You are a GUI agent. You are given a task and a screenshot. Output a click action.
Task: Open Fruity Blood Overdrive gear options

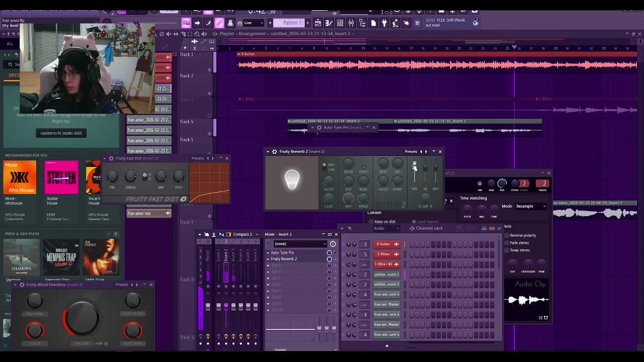[x=22, y=285]
